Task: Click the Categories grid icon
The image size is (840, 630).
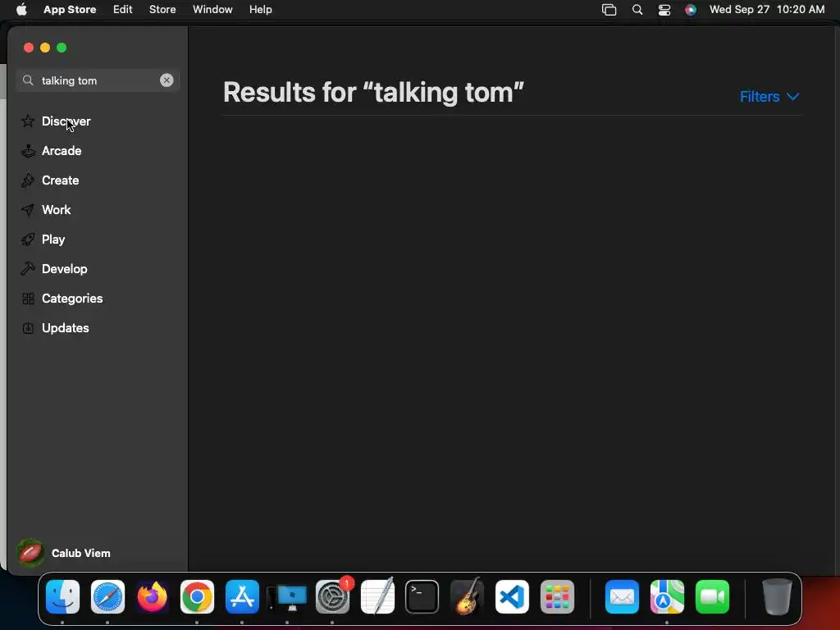Action: click(28, 299)
